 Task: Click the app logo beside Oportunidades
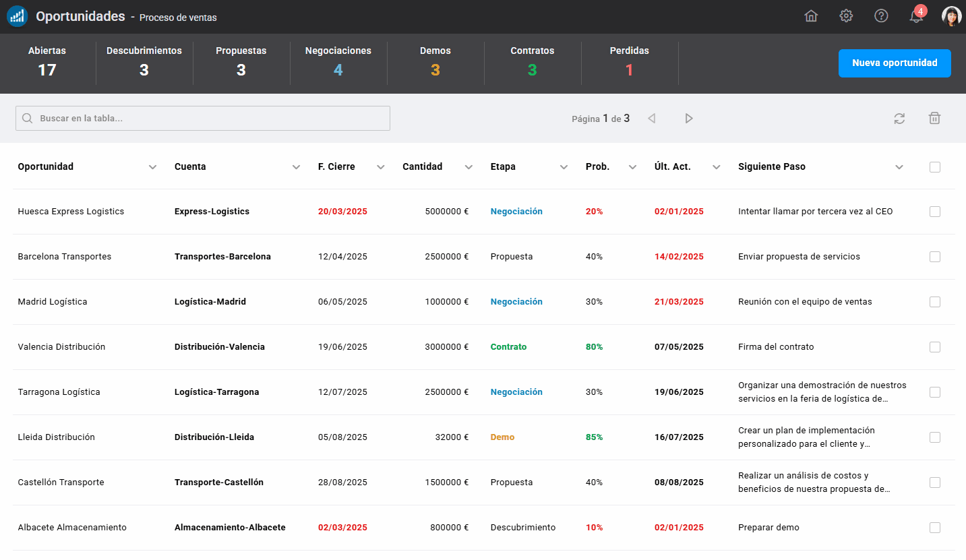coord(17,15)
